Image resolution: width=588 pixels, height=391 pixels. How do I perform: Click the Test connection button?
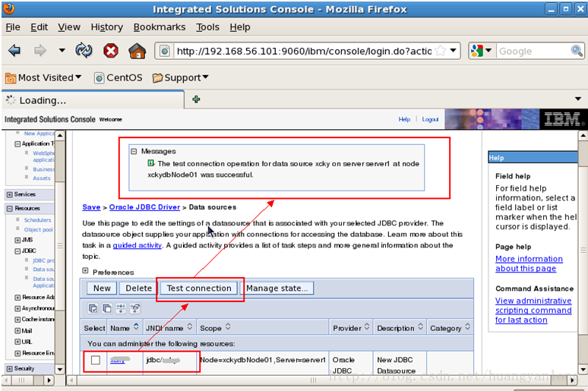coord(199,289)
